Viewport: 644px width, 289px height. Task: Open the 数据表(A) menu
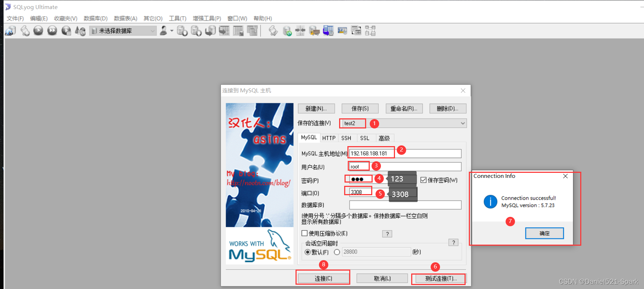[x=125, y=18]
